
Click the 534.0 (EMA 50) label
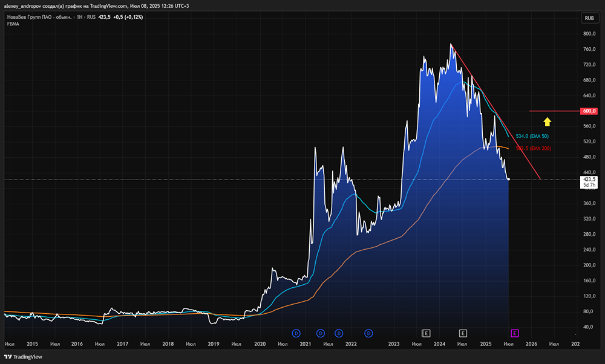click(x=532, y=136)
